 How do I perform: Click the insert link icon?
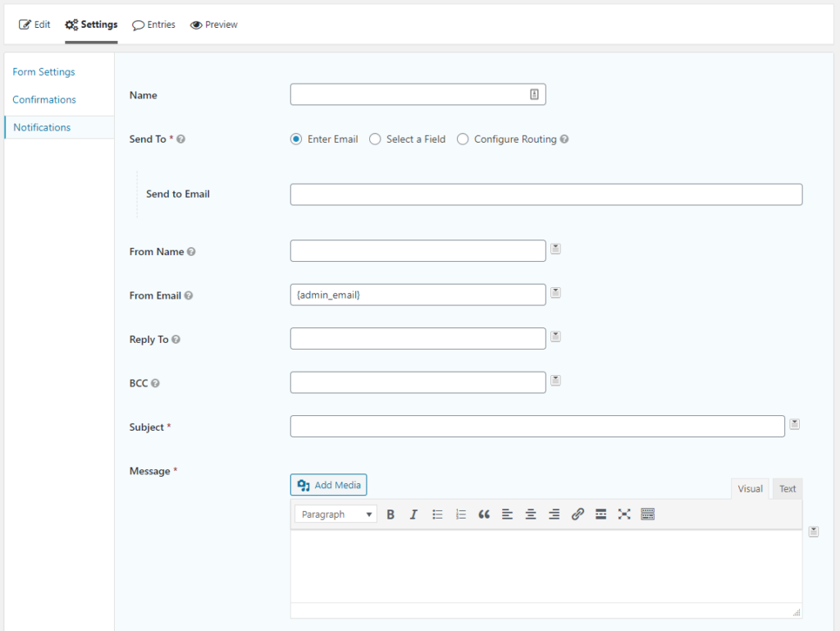577,514
